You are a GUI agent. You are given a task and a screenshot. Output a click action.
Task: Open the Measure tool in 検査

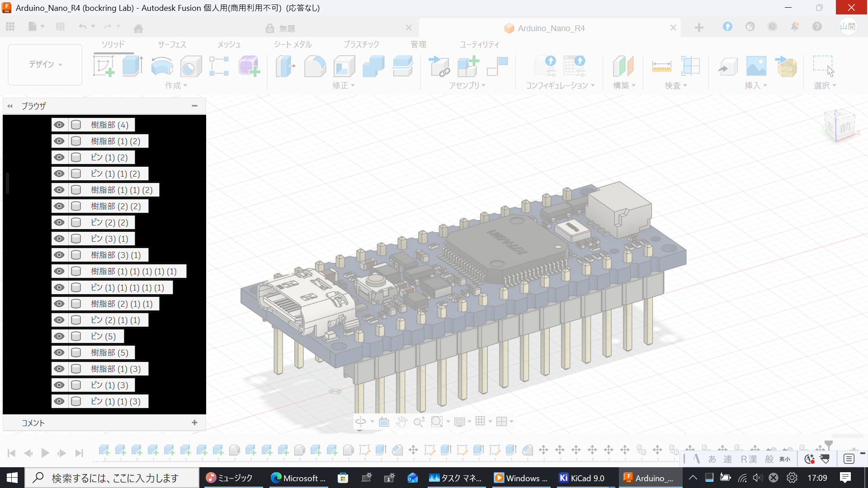tap(662, 66)
